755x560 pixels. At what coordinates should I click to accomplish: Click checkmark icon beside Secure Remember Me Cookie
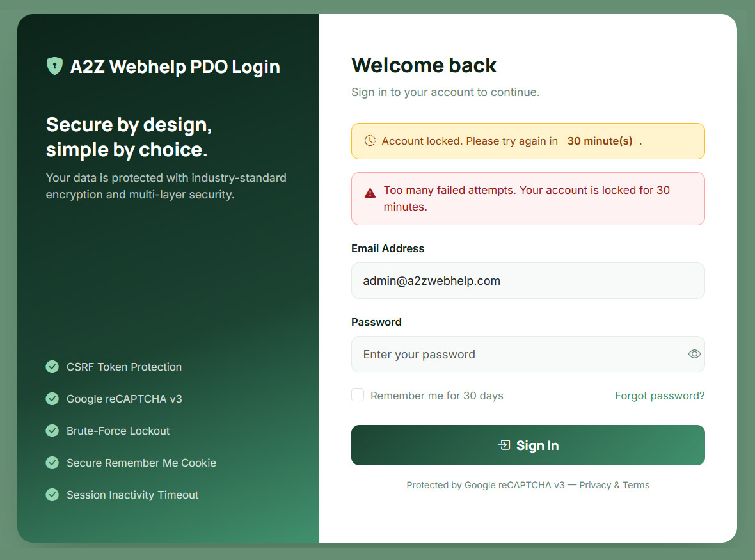pos(52,463)
